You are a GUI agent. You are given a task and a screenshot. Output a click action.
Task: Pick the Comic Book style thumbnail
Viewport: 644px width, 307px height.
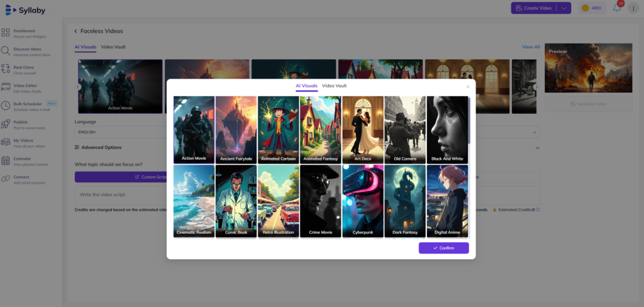point(236,201)
